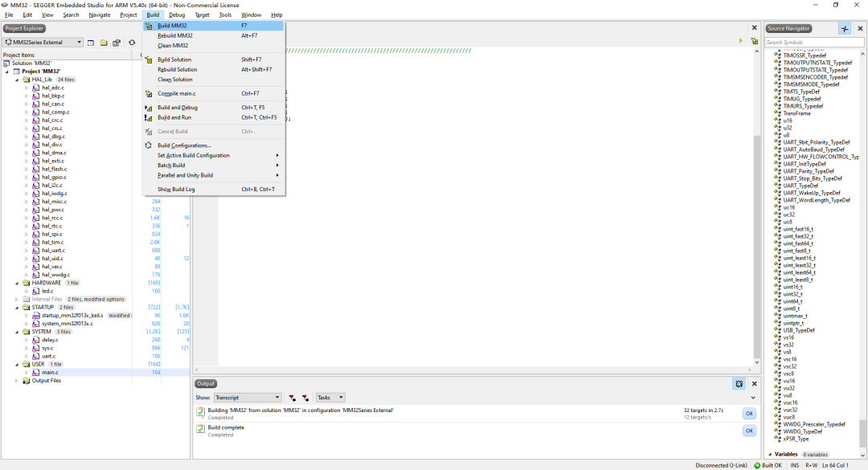Select system_mm32f013x.c file
Viewport: 868px width, 470px height.
[x=68, y=324]
